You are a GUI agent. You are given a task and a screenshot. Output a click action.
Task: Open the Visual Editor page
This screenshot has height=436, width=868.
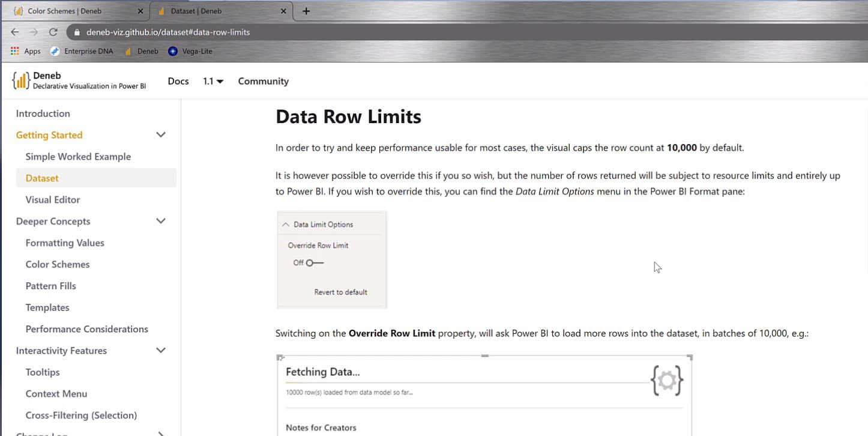tap(53, 200)
